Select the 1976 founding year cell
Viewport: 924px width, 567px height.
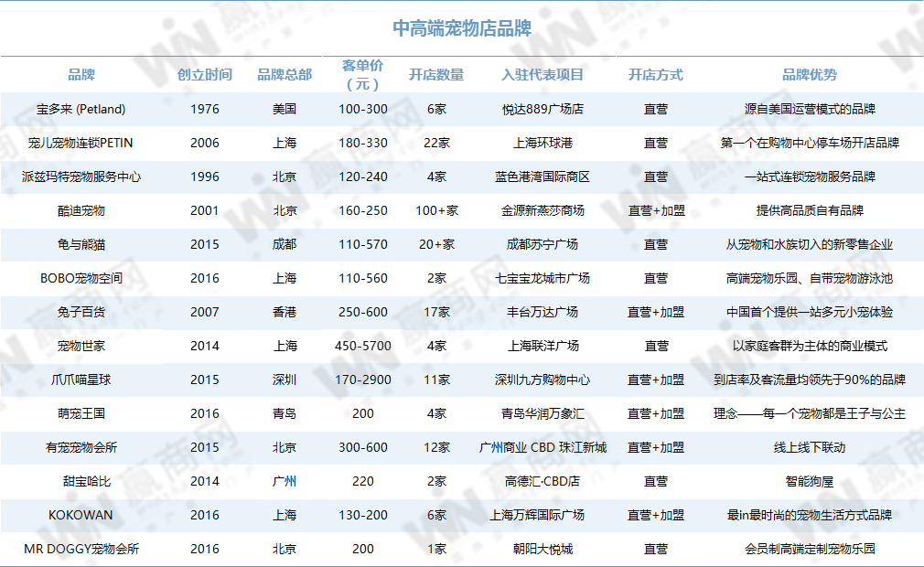pyautogui.click(x=205, y=109)
